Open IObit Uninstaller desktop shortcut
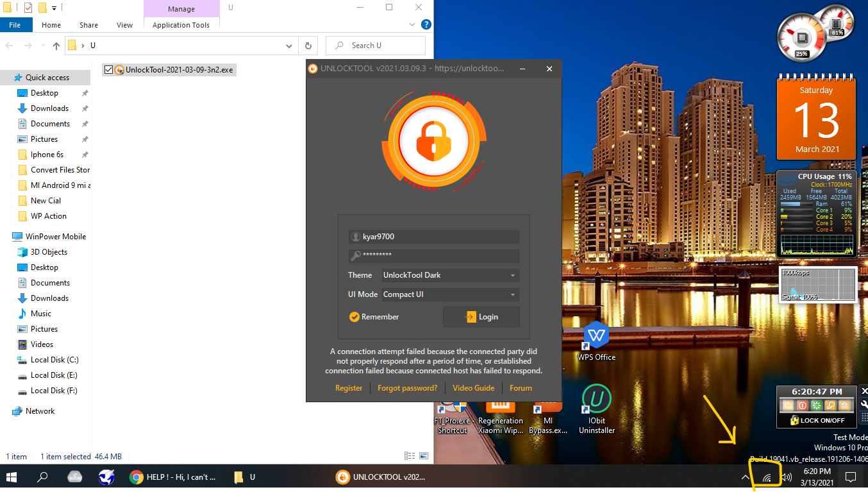Screen dimensions: 868x492 (597, 411)
